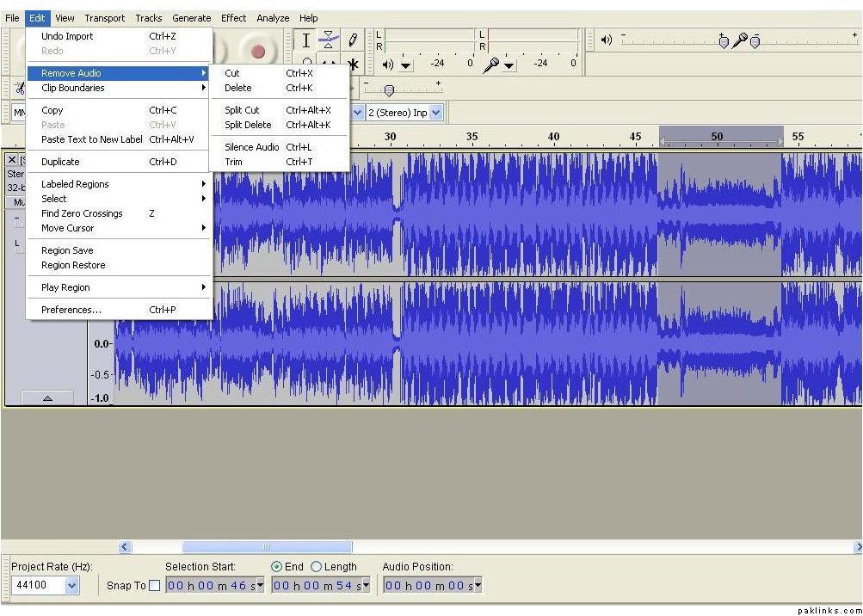Choose Split Delete from the submenu
The image size is (863, 616).
point(248,125)
